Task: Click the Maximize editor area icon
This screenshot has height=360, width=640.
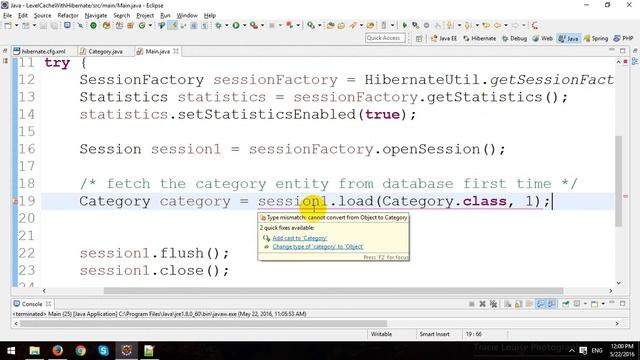Action: click(622, 51)
